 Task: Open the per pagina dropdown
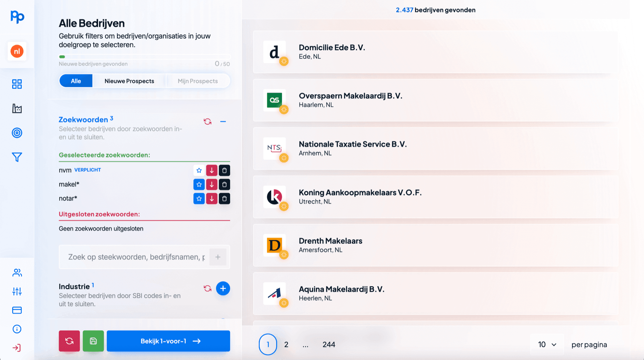tap(547, 345)
